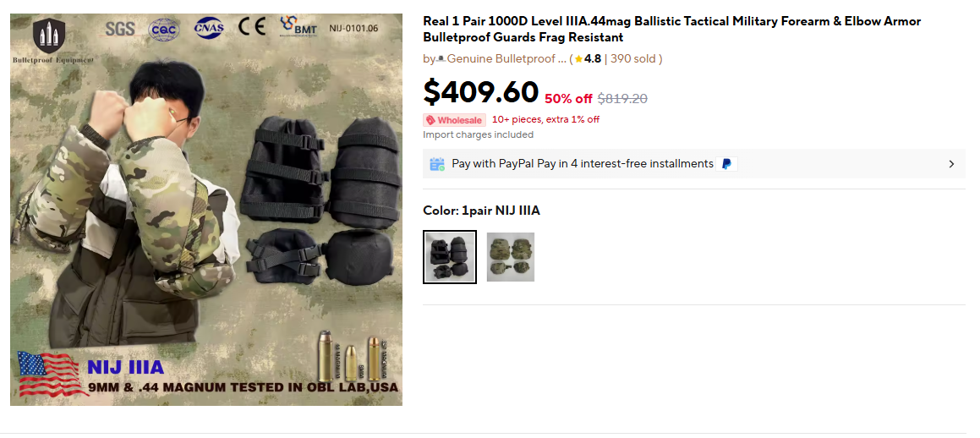Open the Pay with PayPal installments row

(693, 164)
